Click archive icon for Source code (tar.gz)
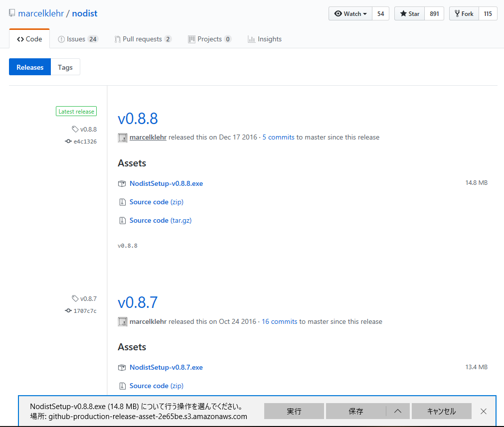504x427 pixels. tap(122, 220)
